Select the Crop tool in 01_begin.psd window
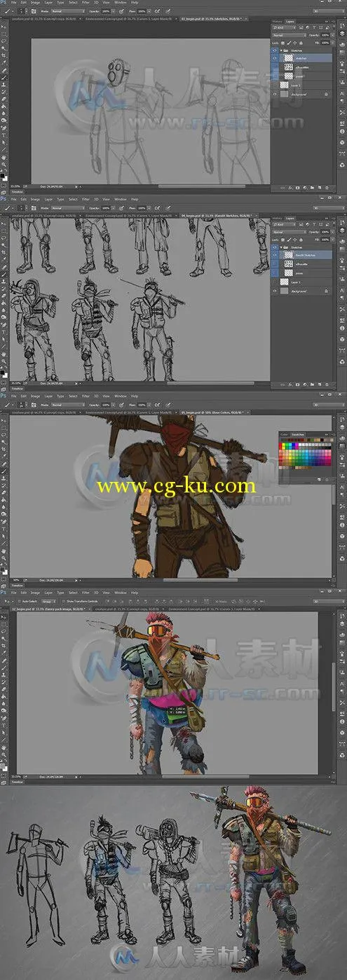The width and height of the screenshot is (347, 980). (4, 56)
